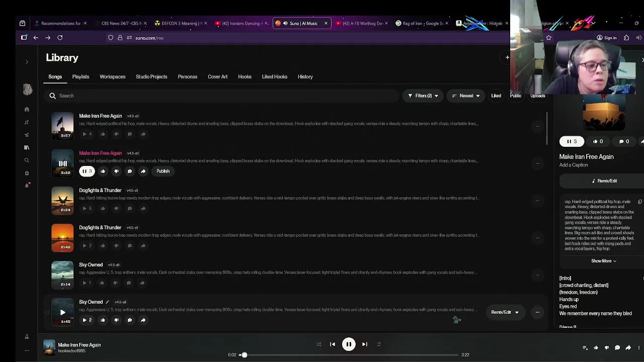Switch to the Liked Hooks tab
The width and height of the screenshot is (644, 362).
tap(274, 77)
